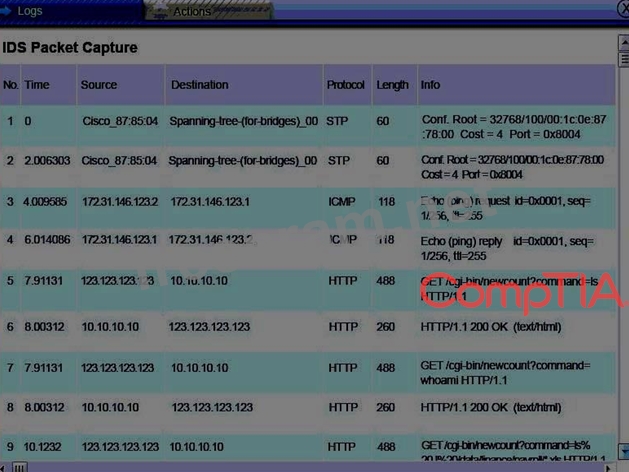Select destination 123.123.123.123 in row 8

(212, 407)
